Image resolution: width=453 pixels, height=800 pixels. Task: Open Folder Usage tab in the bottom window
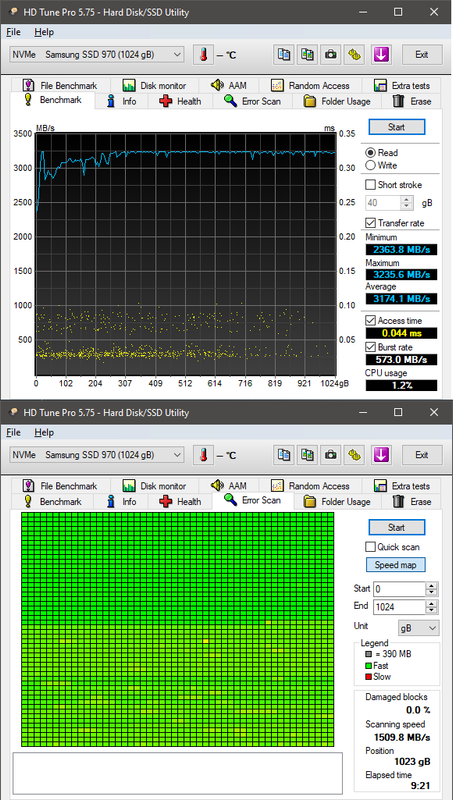click(x=337, y=502)
